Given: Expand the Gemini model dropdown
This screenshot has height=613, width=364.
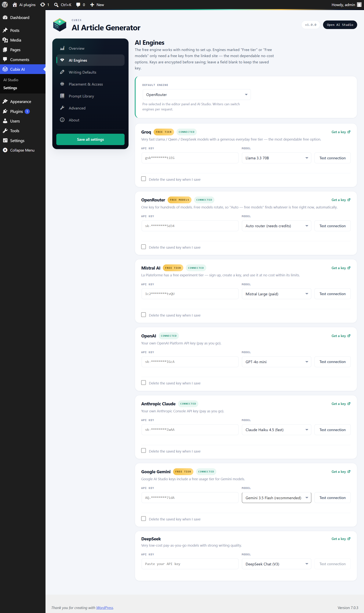Looking at the screenshot, I should [x=276, y=497].
